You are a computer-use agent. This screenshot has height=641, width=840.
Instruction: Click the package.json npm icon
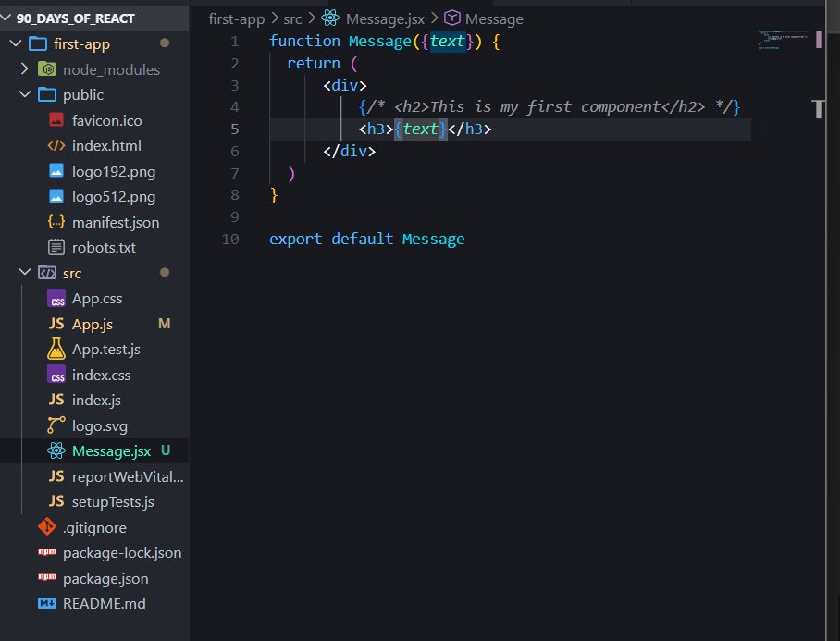[x=47, y=577]
